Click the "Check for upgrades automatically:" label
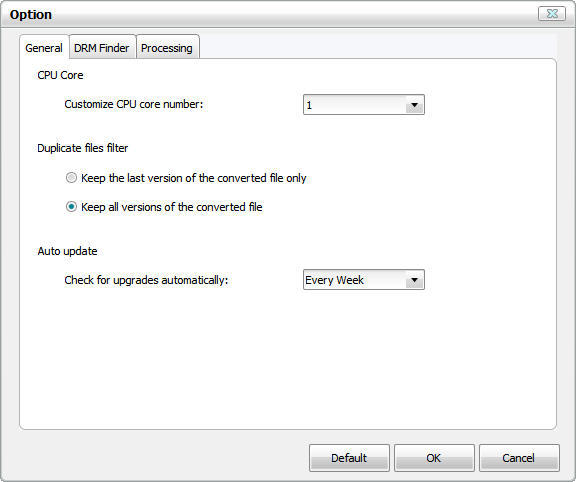 coord(146,280)
